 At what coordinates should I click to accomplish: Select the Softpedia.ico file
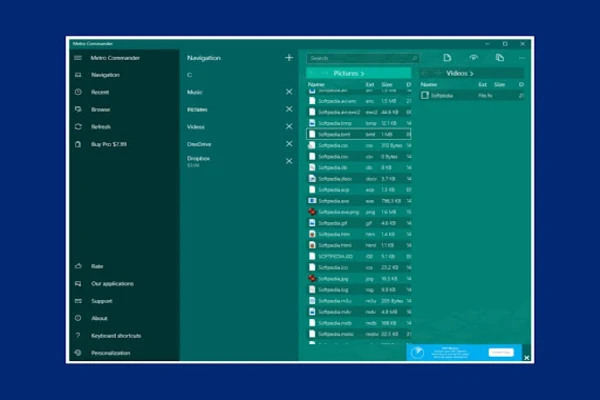tap(359, 268)
